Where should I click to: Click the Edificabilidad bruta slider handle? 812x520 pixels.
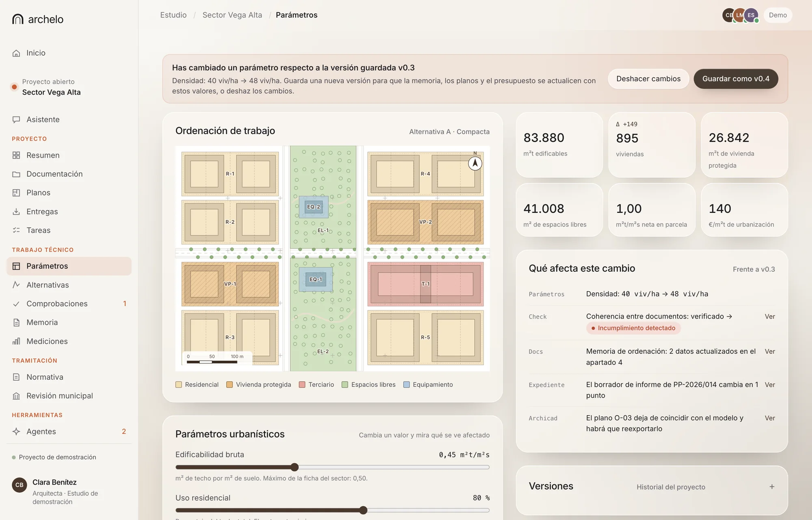point(295,467)
